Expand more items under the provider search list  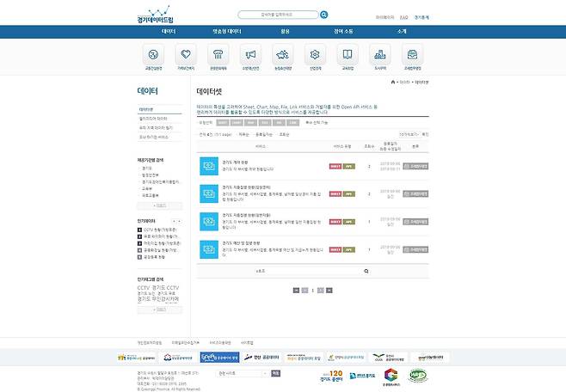click(159, 205)
